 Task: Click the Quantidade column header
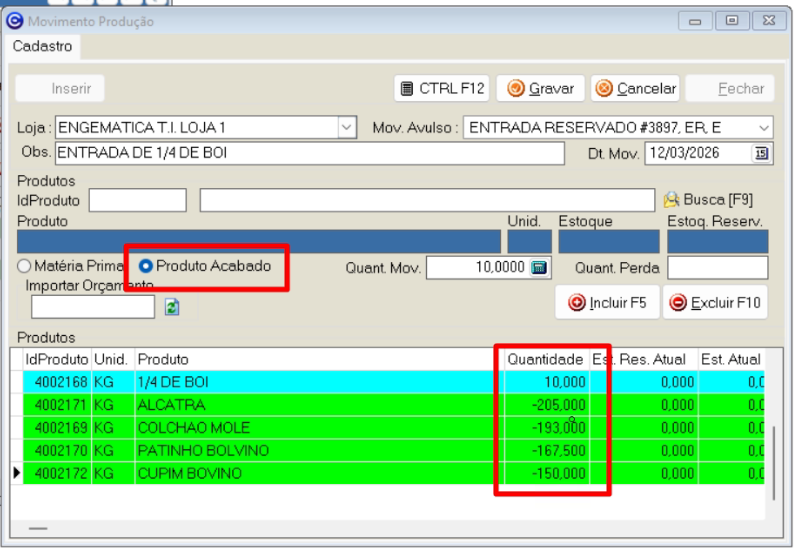point(545,359)
